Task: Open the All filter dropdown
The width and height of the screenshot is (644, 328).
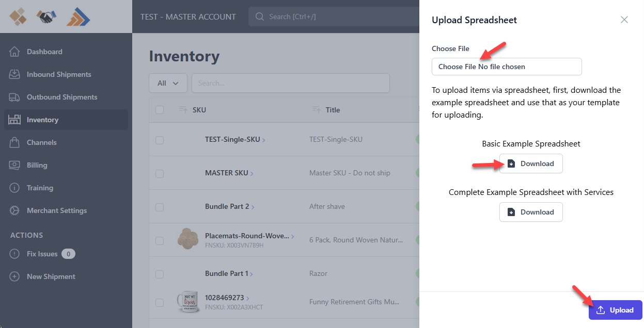Action: pos(168,83)
